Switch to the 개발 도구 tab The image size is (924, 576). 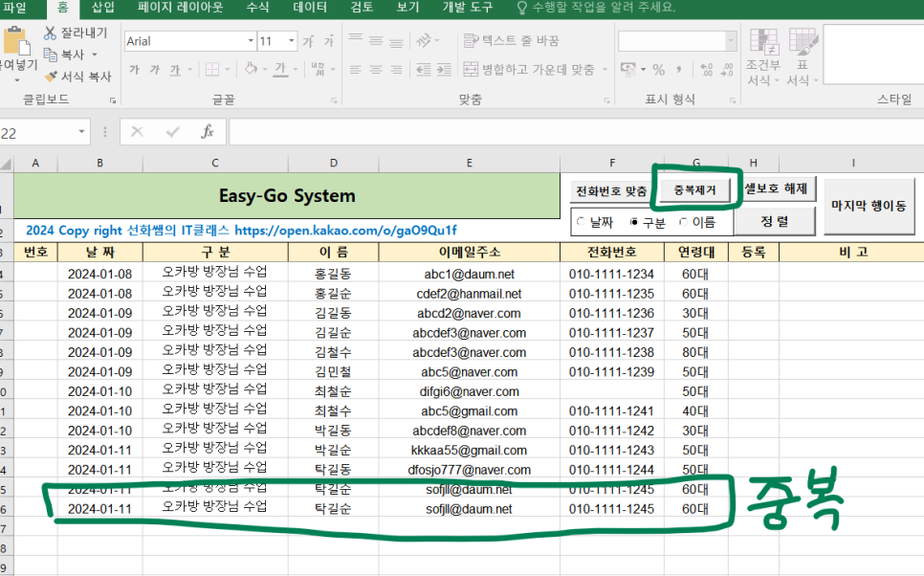468,8
